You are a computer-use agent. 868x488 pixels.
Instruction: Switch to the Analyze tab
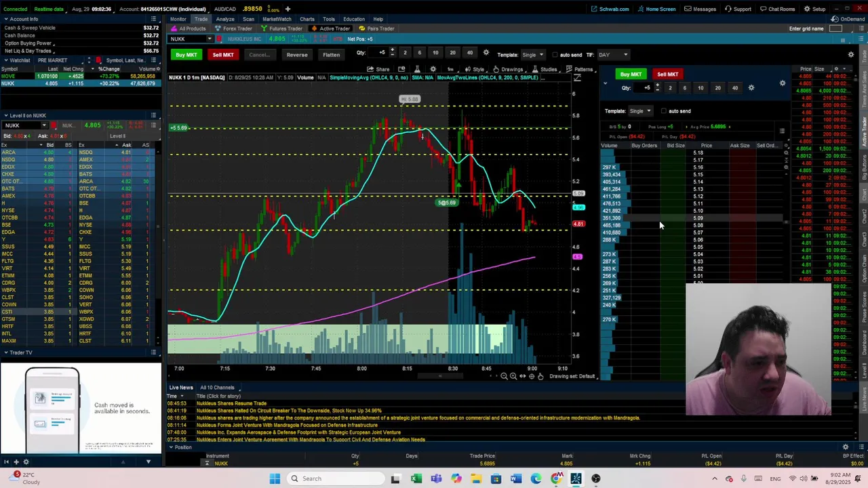(x=224, y=19)
